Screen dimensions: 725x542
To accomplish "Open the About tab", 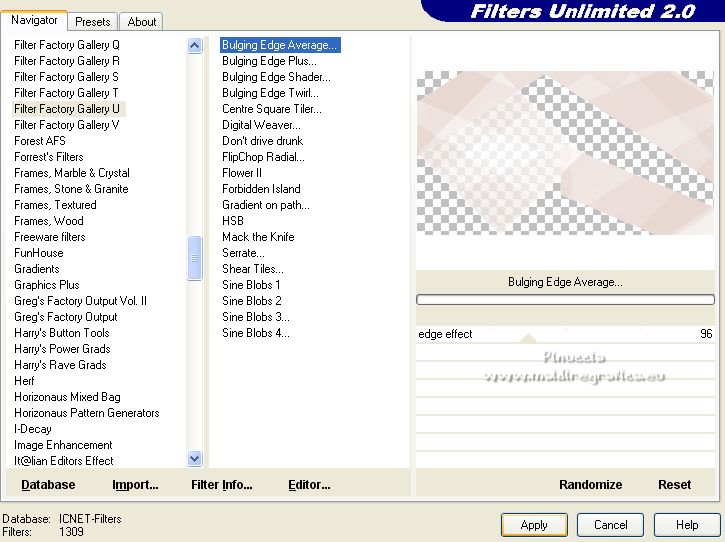I will point(141,22).
